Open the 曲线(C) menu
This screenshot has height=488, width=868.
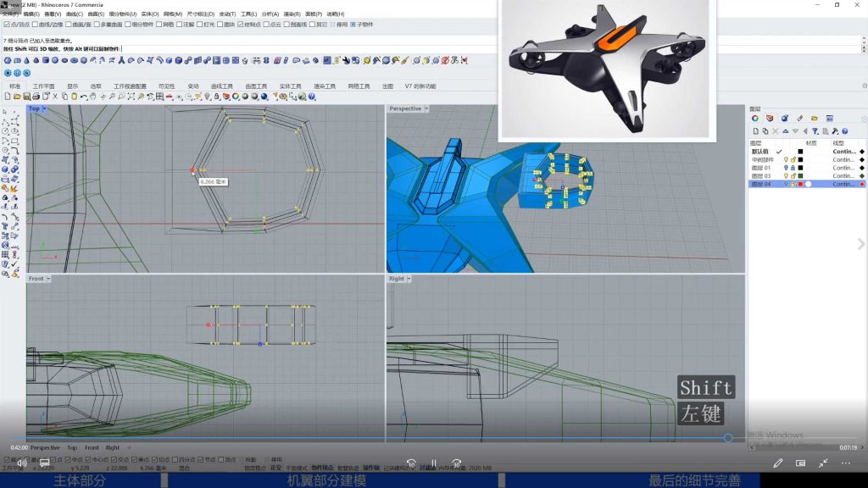74,14
